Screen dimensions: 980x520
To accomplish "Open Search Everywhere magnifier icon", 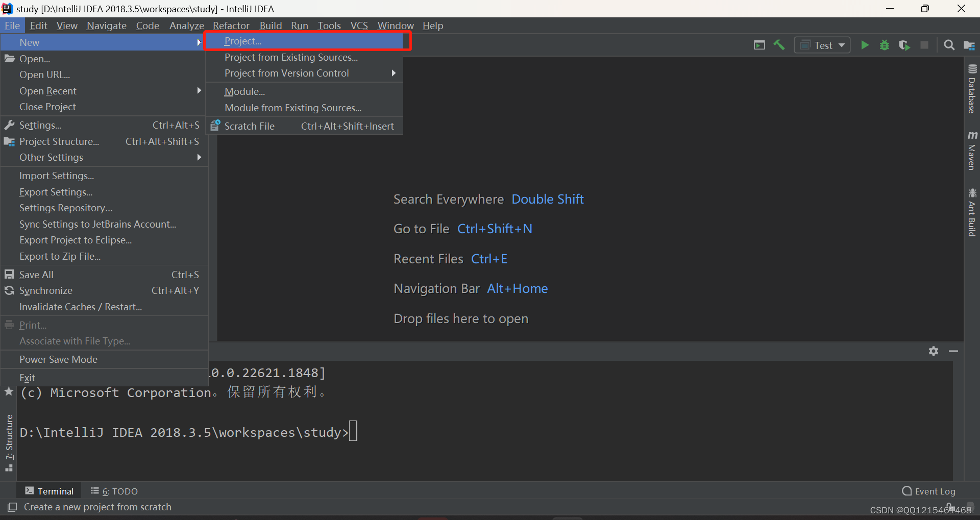I will pos(949,45).
